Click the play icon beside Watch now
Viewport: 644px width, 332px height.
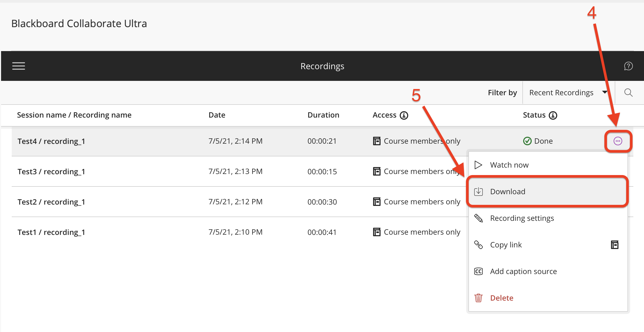click(x=478, y=165)
